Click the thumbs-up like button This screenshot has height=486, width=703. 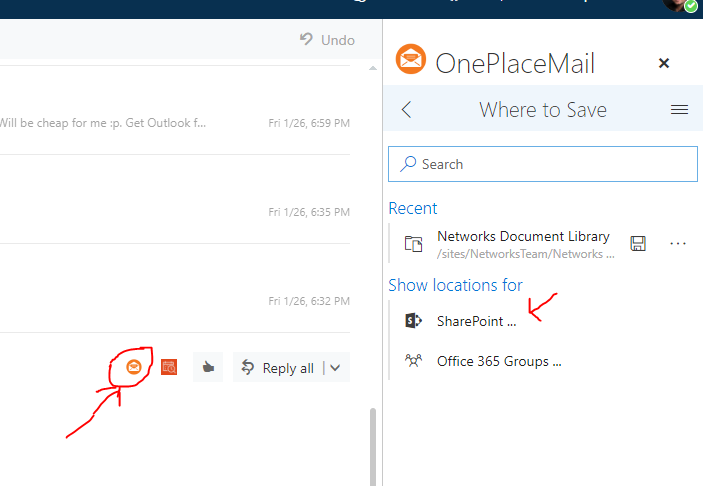tap(208, 367)
